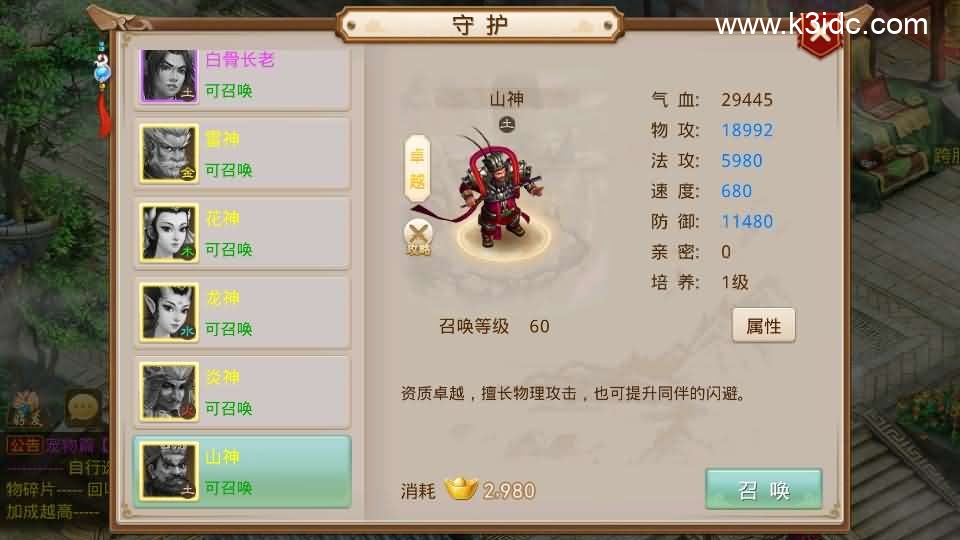This screenshot has width=960, height=540.
Task: Select the 炎神 guardian portrait
Action: [170, 392]
